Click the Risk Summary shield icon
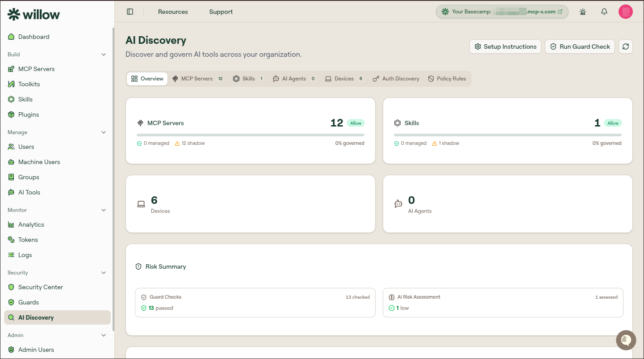Screen dimensions: 644x359 138,266
